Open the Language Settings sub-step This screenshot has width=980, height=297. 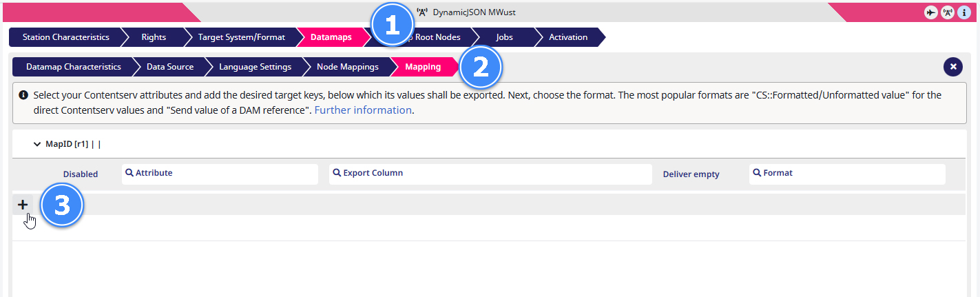click(x=255, y=67)
